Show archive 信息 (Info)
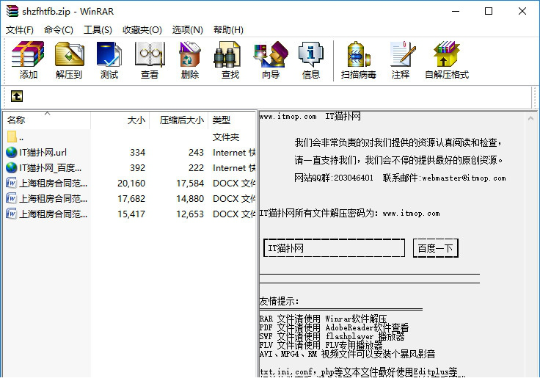 pos(311,60)
